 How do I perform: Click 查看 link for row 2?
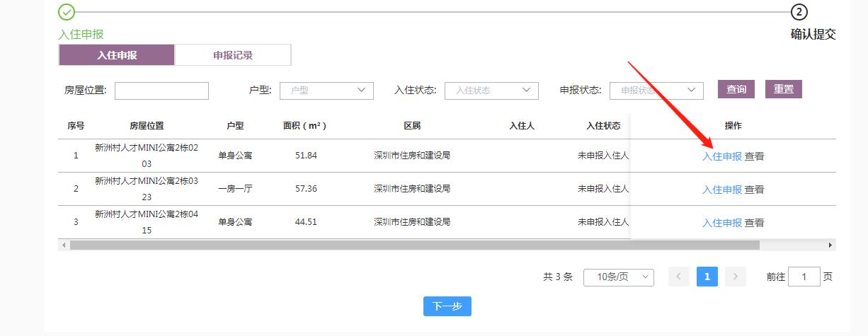[x=754, y=190]
